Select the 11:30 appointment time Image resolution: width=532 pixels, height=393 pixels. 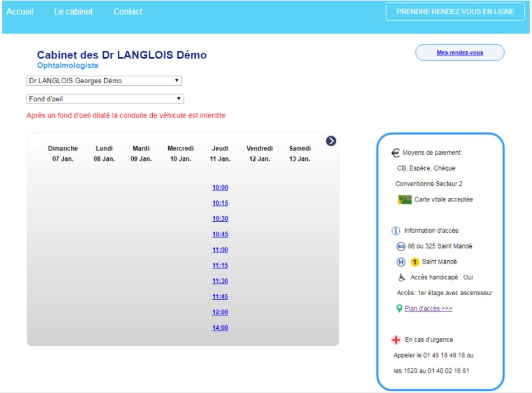point(220,281)
